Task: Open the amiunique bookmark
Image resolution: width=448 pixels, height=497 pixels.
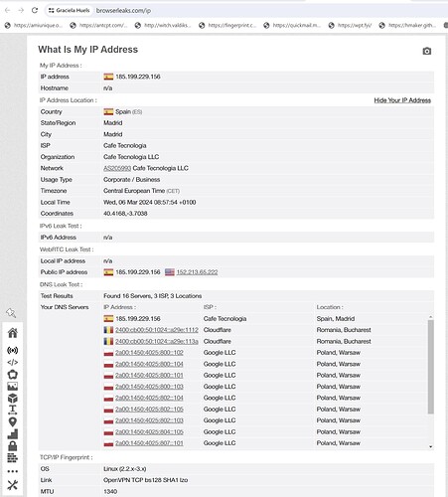Action: click(x=34, y=25)
